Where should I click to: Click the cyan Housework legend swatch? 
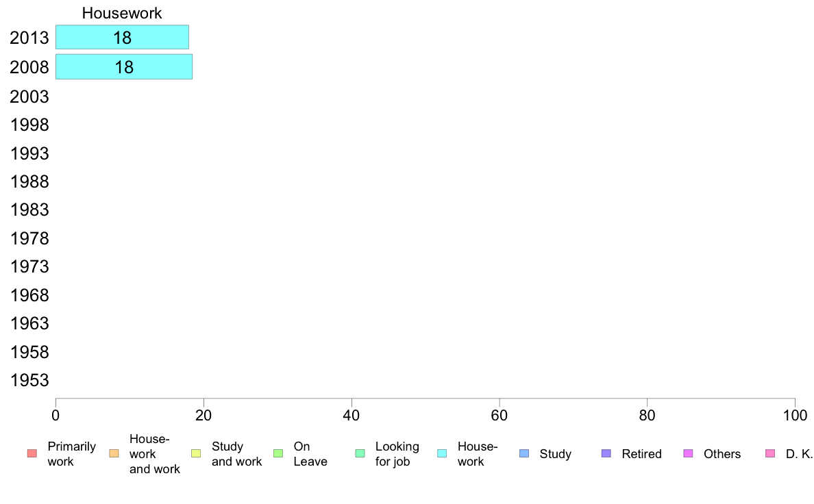point(442,453)
